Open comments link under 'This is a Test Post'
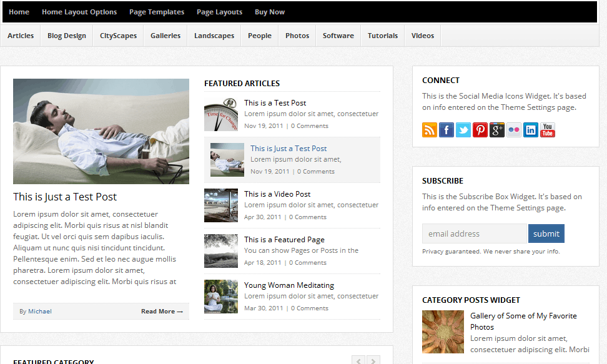This screenshot has height=364, width=607. [x=310, y=126]
